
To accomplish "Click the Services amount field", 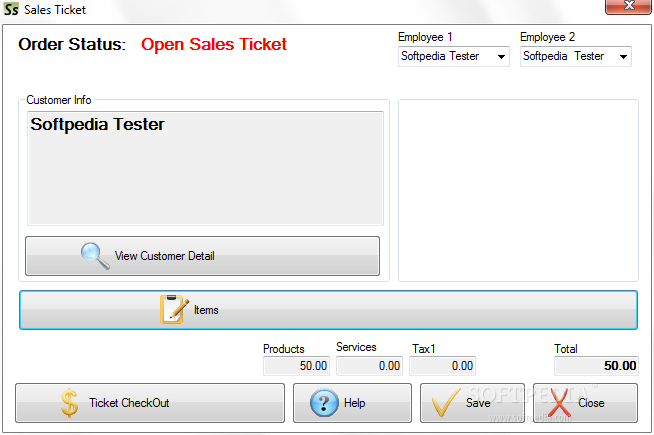I will [x=370, y=366].
